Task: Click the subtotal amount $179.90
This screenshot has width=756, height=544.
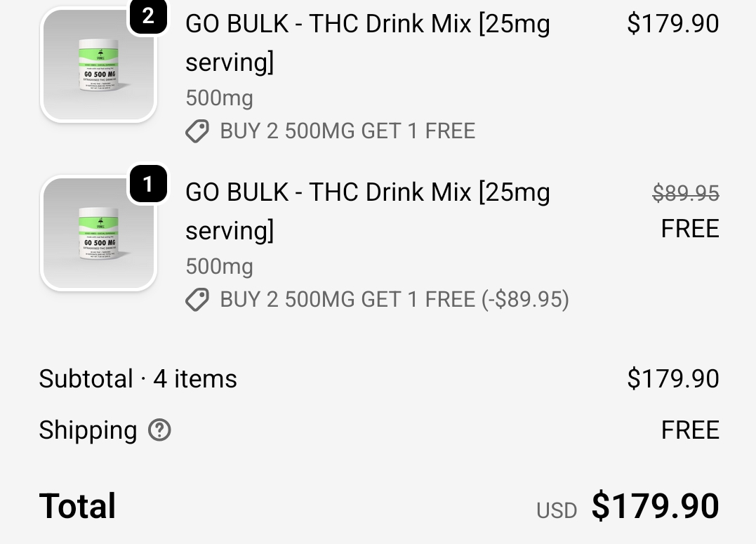Action: (x=672, y=379)
